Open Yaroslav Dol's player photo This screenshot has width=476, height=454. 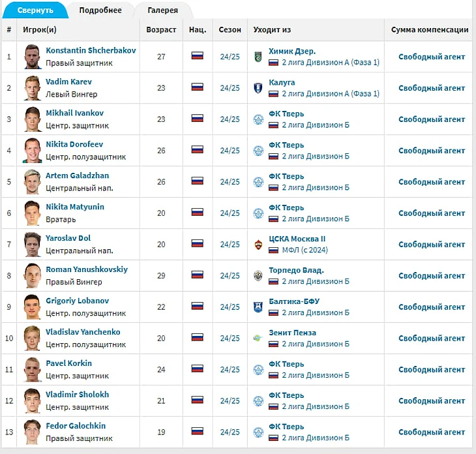click(x=33, y=245)
